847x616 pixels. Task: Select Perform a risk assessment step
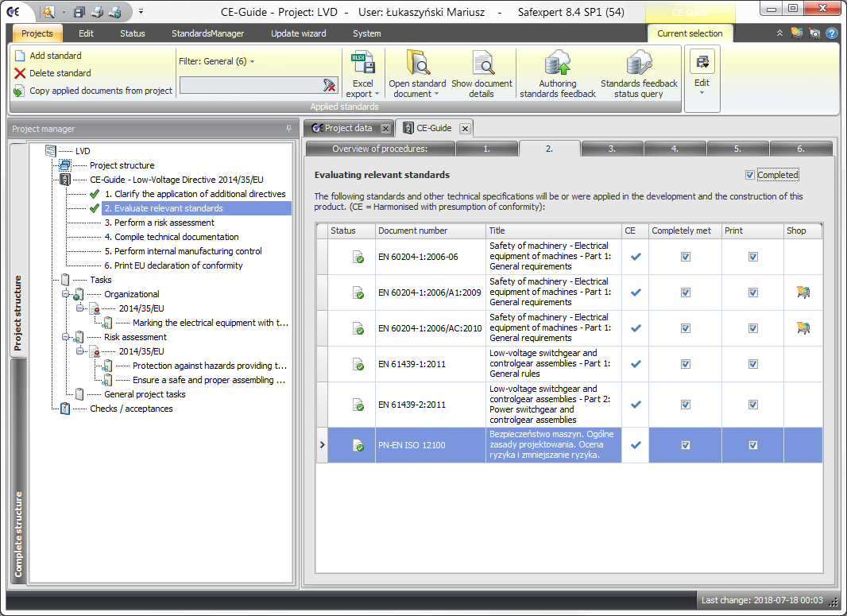[x=159, y=223]
